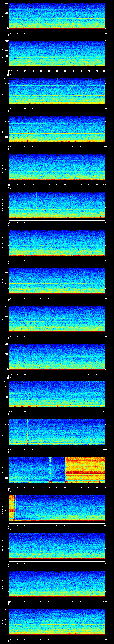Click the '38:00' end time label
114x644 pixels.
[x=105, y=336]
